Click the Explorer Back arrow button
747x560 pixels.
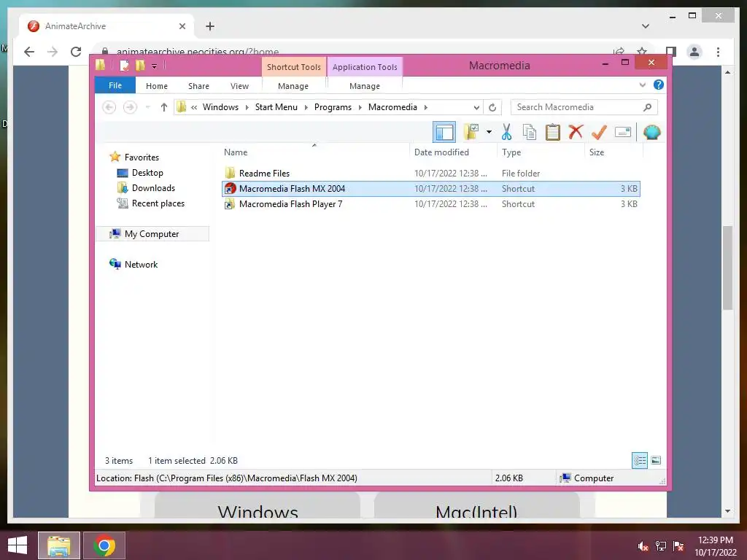coord(109,107)
